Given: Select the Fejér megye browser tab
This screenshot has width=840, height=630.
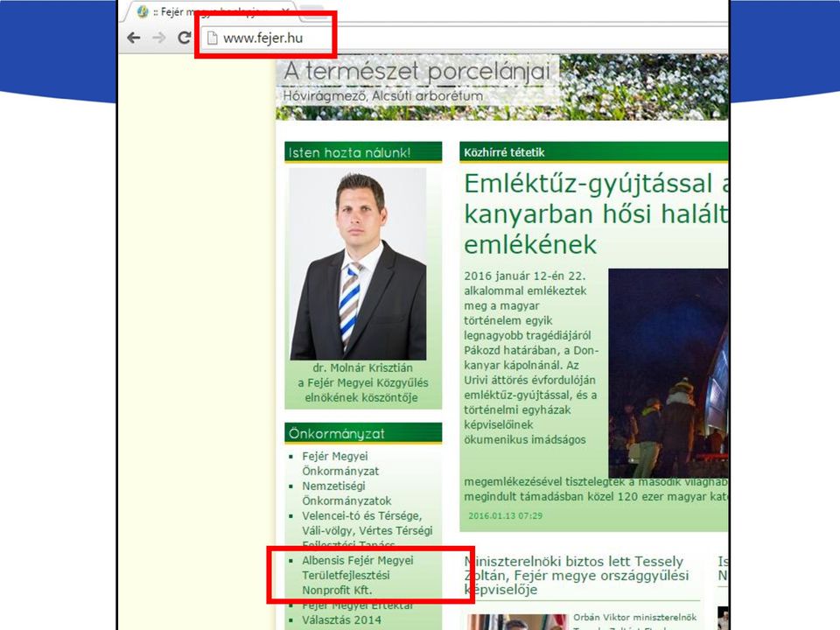Looking at the screenshot, I should 213,11.
